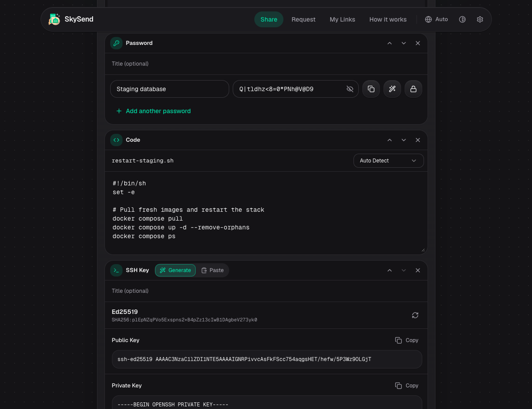532x409 pixels.
Task: Move the Password section down
Action: click(x=404, y=43)
